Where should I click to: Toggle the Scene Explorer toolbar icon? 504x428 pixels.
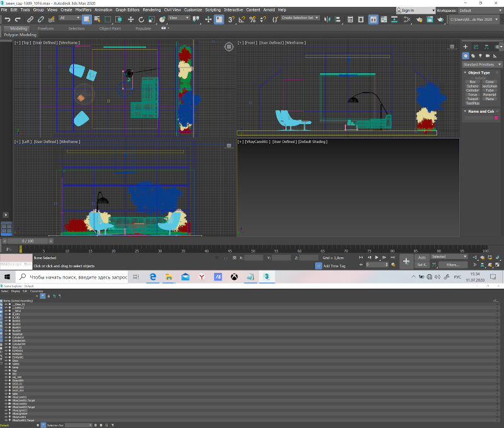350,20
